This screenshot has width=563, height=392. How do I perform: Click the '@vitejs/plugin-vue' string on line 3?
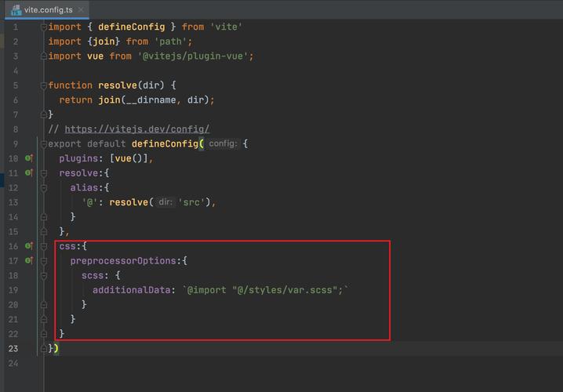[x=193, y=56]
